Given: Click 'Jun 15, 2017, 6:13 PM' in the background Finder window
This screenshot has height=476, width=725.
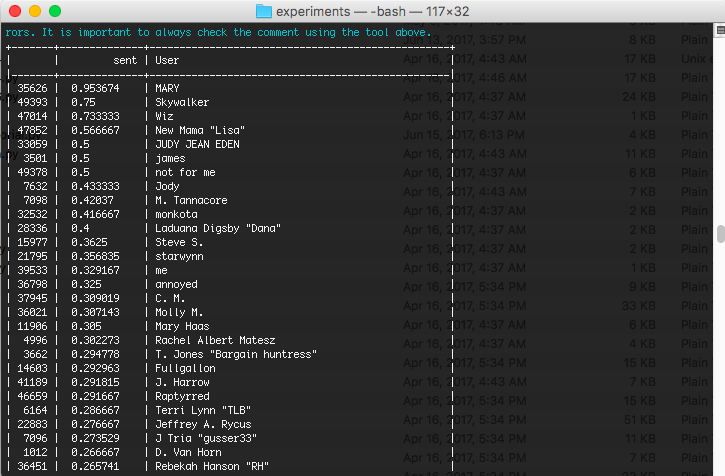Looking at the screenshot, I should pos(464,135).
